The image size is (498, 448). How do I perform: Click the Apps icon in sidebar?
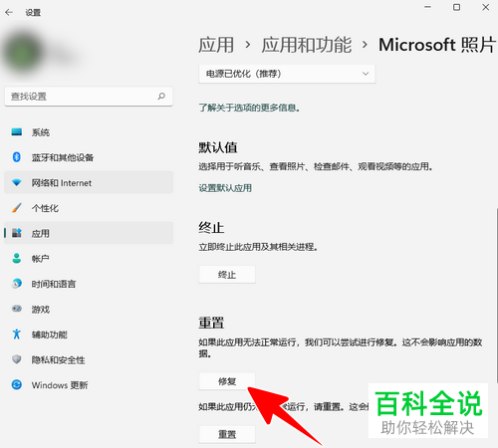[17, 233]
